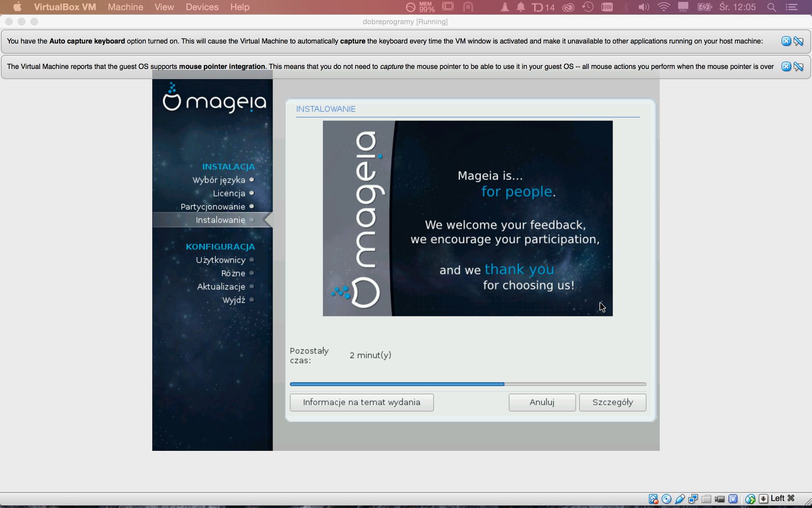Suppress future Auto capture keyboard messages
The height and width of the screenshot is (508, 812).
point(798,41)
